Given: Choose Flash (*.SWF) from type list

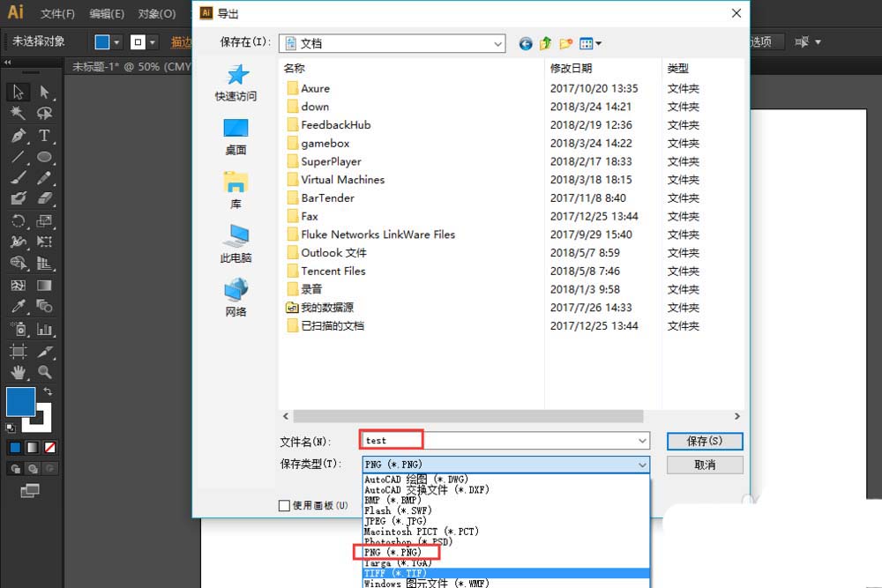Looking at the screenshot, I should pos(398,510).
